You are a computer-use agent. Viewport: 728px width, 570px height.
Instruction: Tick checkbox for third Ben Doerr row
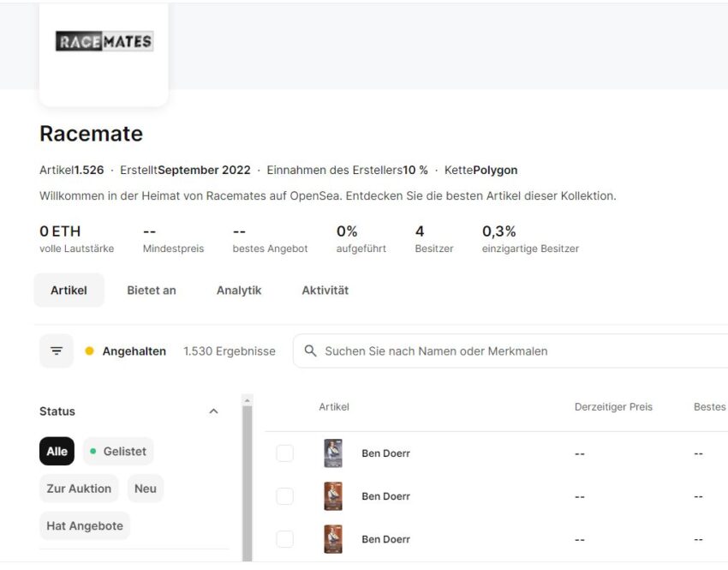(x=284, y=539)
